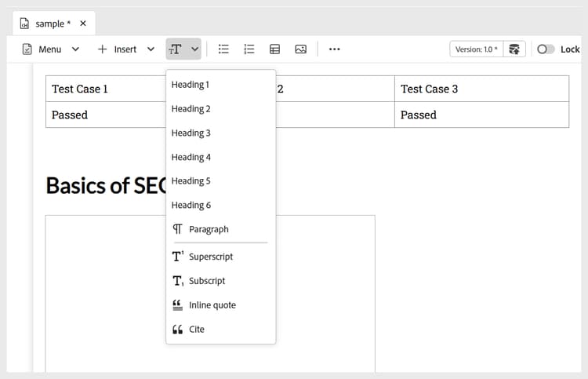This screenshot has width=588, height=379.
Task: Insert a table using toolbar icon
Action: tap(275, 49)
